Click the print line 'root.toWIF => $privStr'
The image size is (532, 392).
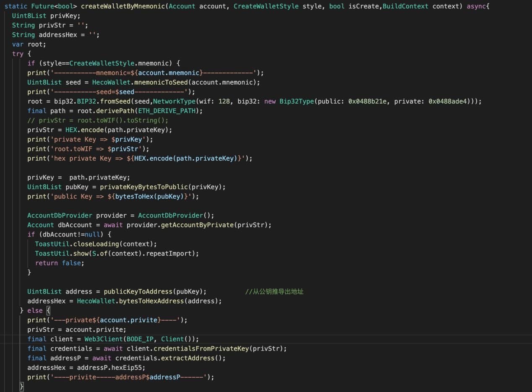coord(89,148)
